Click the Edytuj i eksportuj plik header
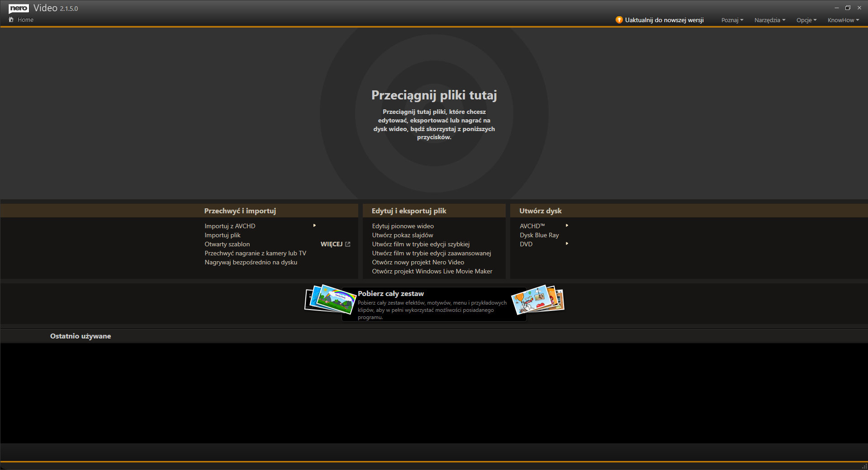The image size is (868, 470). [409, 211]
